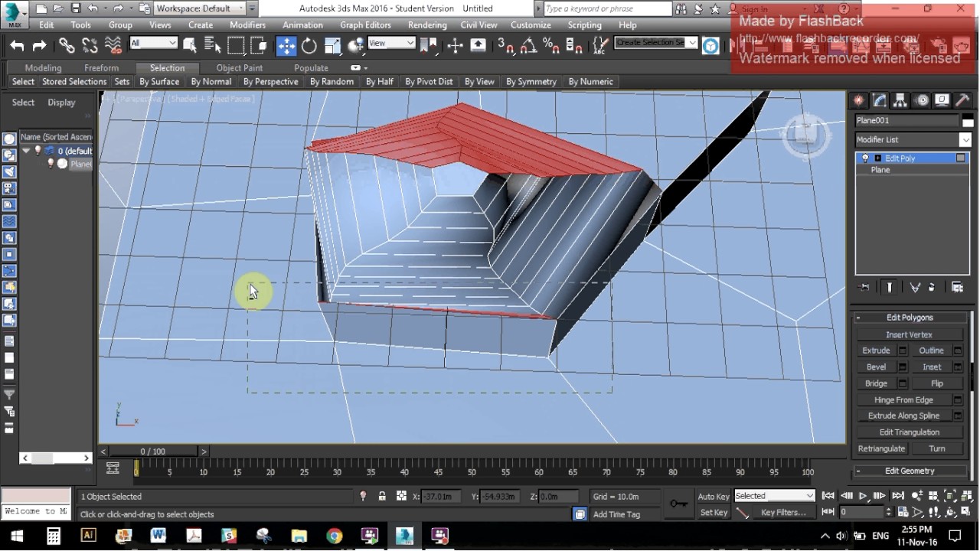
Task: Click the Extrude button
Action: click(876, 350)
